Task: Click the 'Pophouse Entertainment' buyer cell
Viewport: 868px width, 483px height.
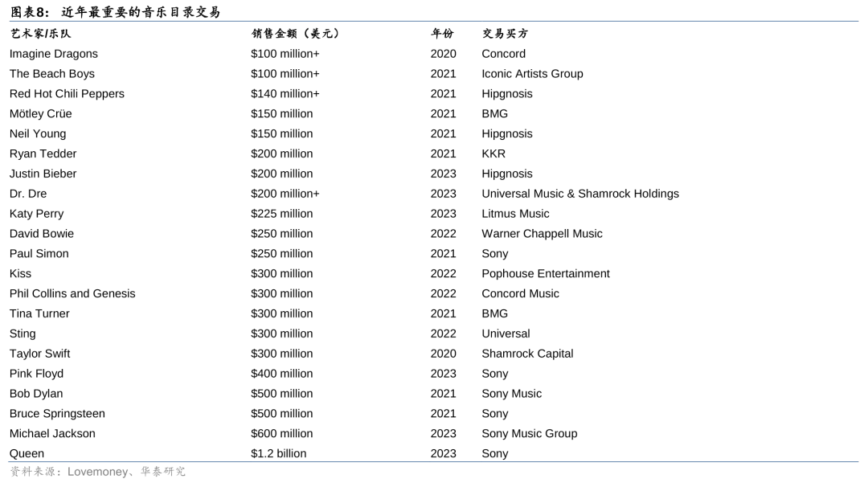Action: (x=545, y=273)
